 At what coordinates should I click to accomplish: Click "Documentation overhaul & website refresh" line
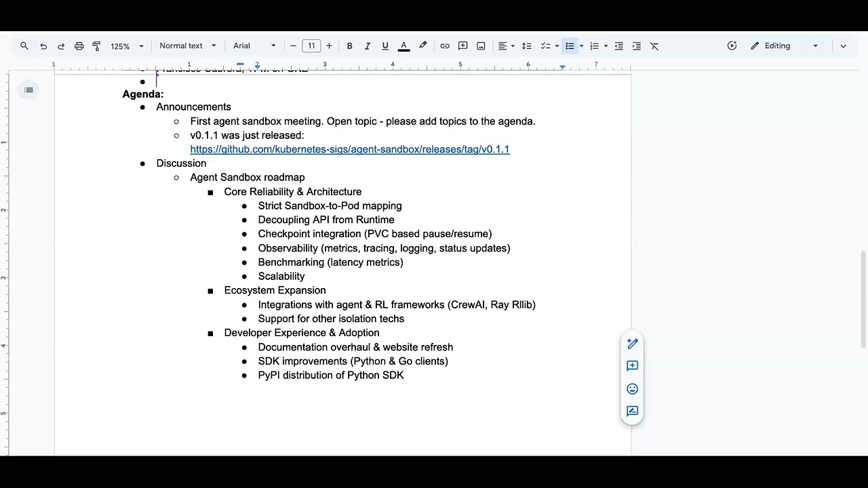(355, 347)
